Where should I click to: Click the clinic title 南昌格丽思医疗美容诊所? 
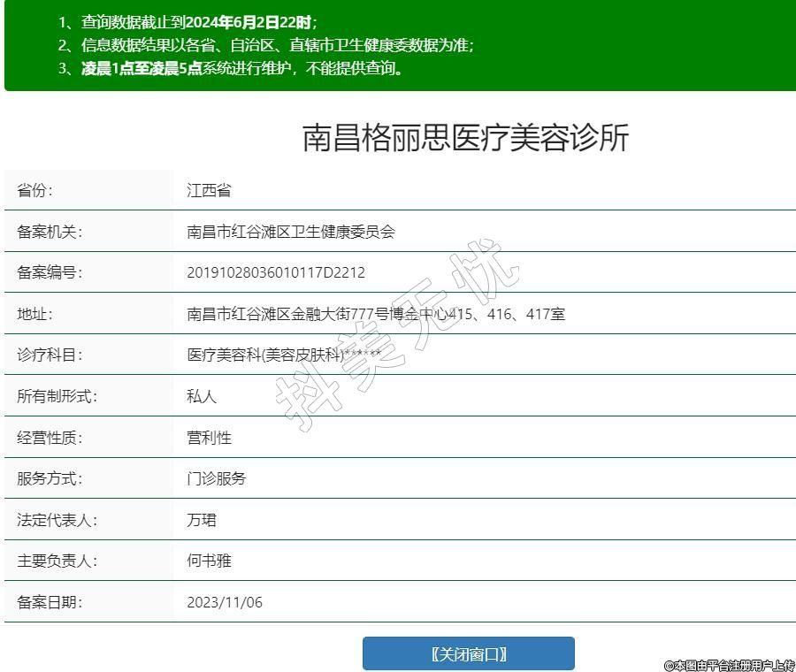pyautogui.click(x=465, y=138)
